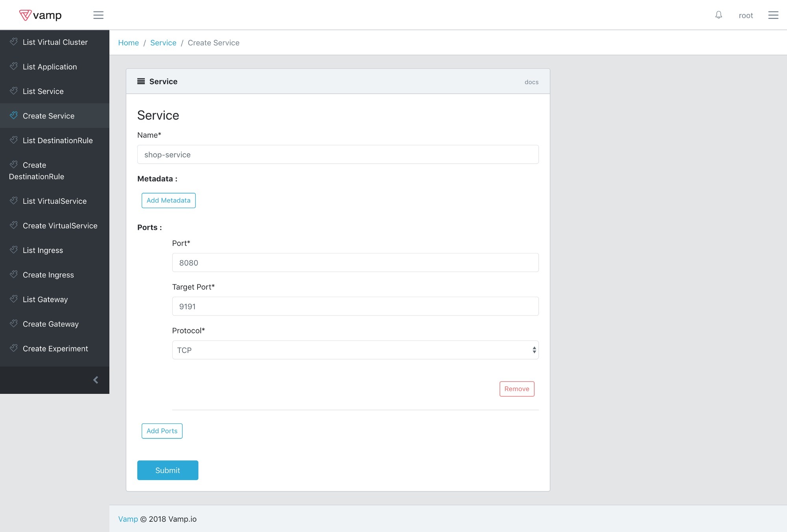787x532 pixels.
Task: Click puzzle icon next to Create Gateway
Action: coord(14,323)
